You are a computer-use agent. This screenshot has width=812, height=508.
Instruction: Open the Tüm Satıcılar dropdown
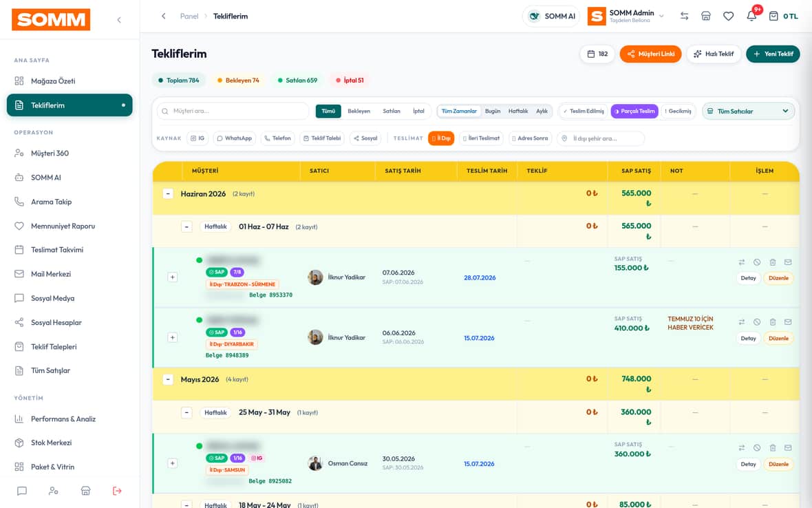point(748,111)
